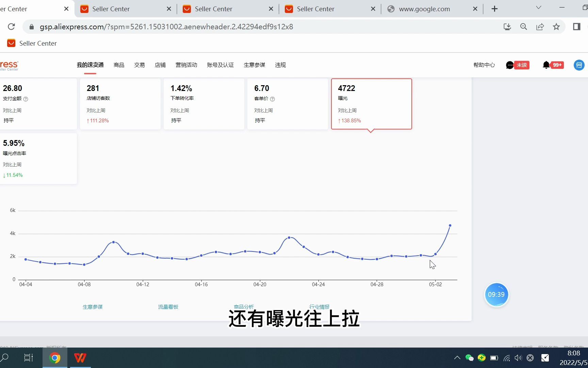Click the blue store avatar icon
Image resolution: width=588 pixels, height=368 pixels.
point(579,65)
